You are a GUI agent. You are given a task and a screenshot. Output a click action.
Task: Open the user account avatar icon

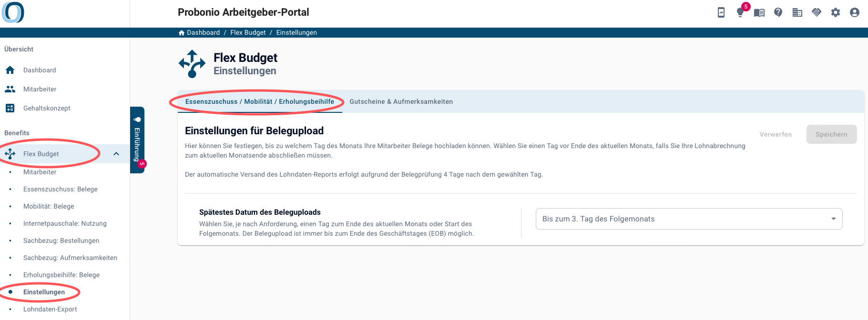click(x=855, y=12)
